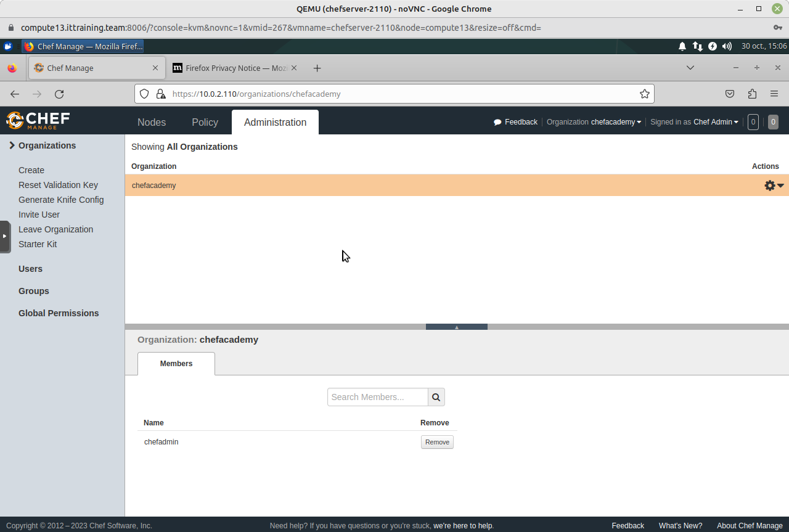Switch to Chef Manage browser tab
The width and height of the screenshot is (789, 532).
click(x=97, y=68)
